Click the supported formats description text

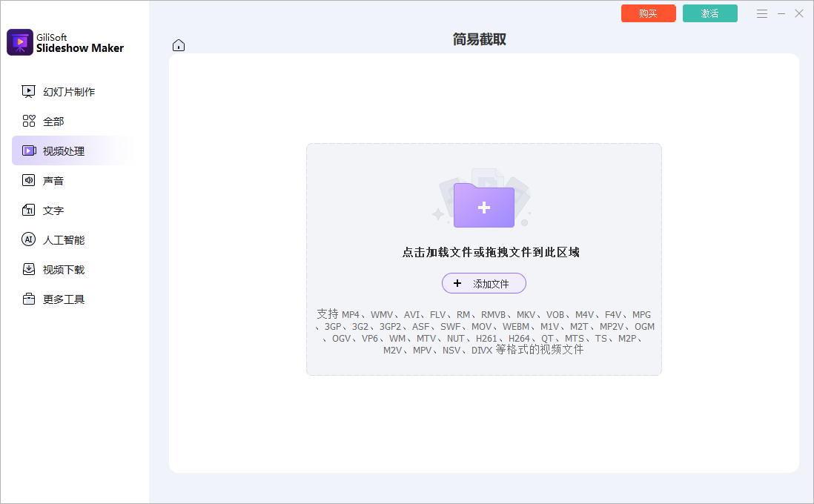[x=484, y=331]
